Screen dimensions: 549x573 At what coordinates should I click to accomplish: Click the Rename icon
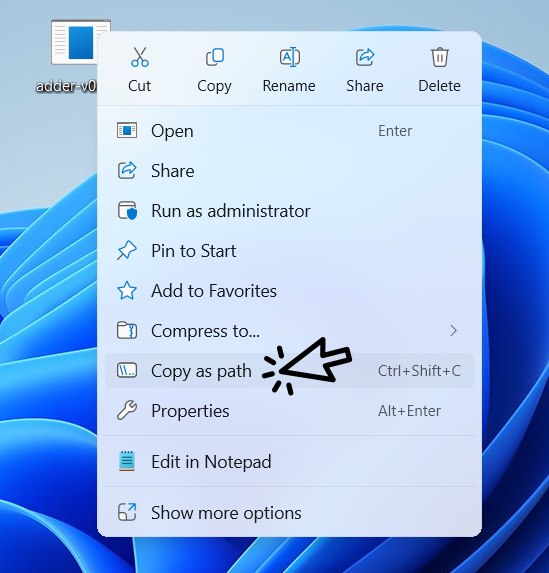click(290, 57)
